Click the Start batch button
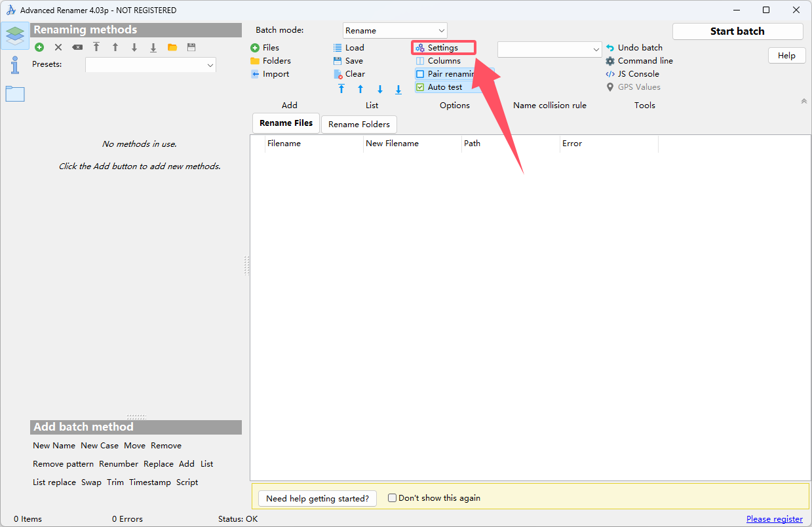This screenshot has width=812, height=527. 738,31
